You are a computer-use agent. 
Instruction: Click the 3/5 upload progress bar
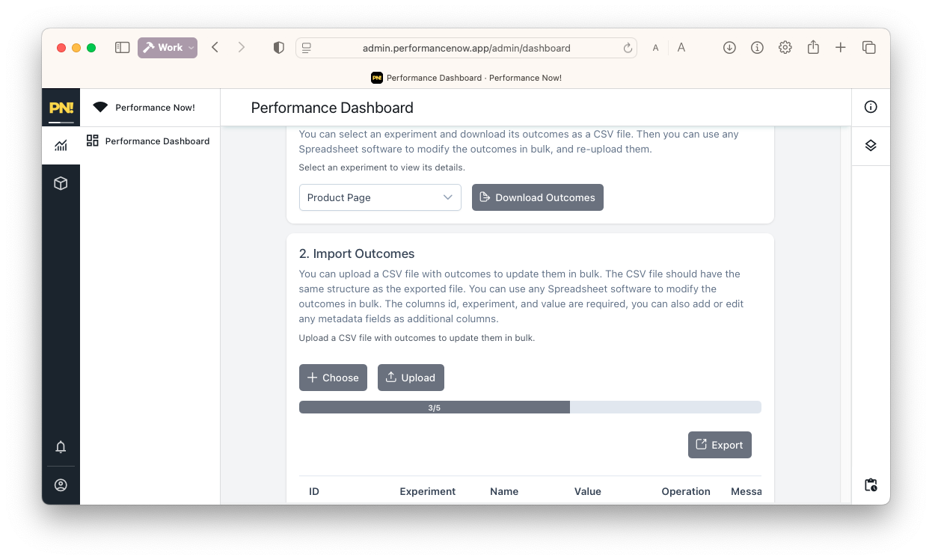point(530,407)
